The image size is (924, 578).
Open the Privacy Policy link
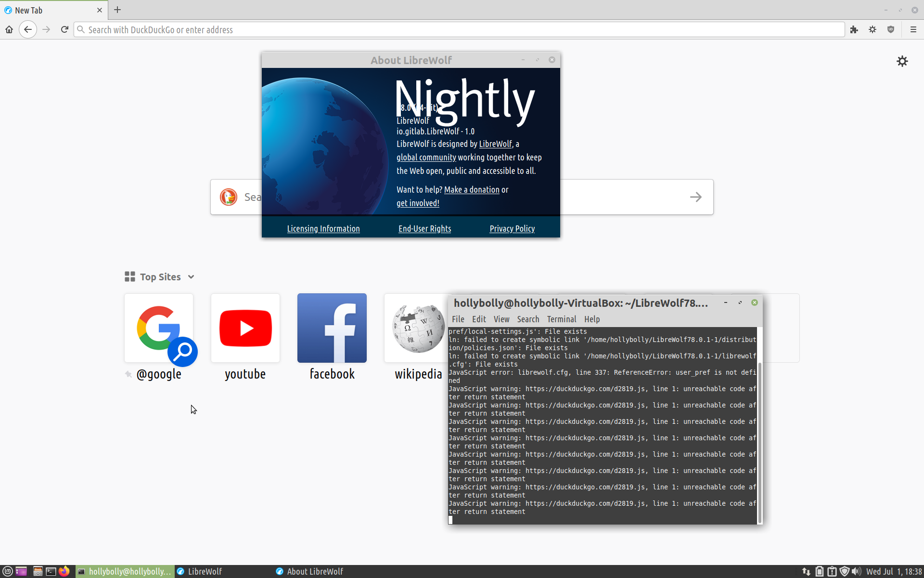(512, 229)
